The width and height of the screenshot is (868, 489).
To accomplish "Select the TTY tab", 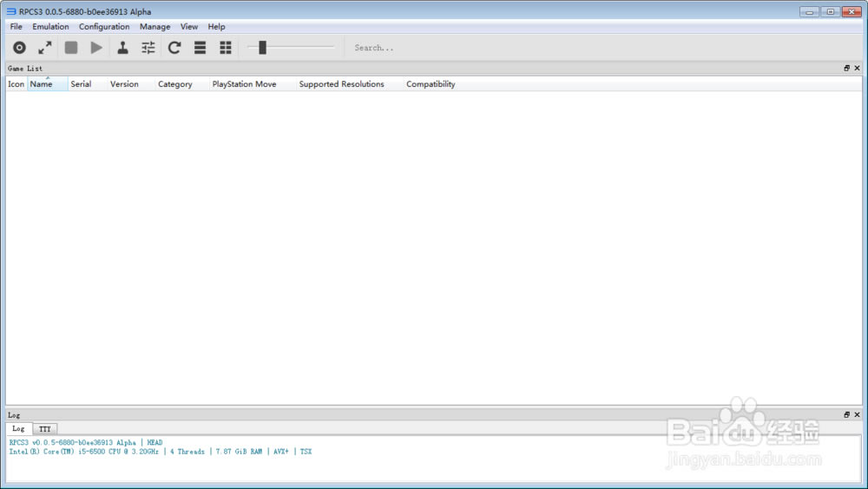I will tap(45, 429).
